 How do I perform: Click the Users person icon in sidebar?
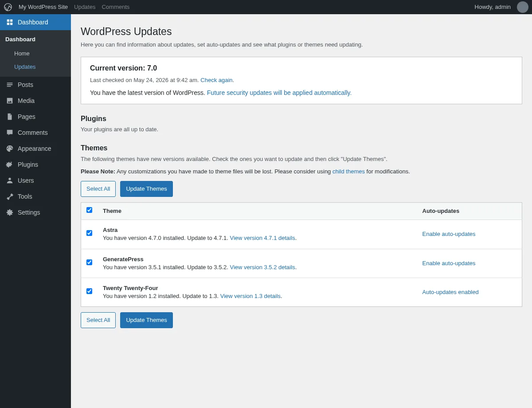[10, 180]
